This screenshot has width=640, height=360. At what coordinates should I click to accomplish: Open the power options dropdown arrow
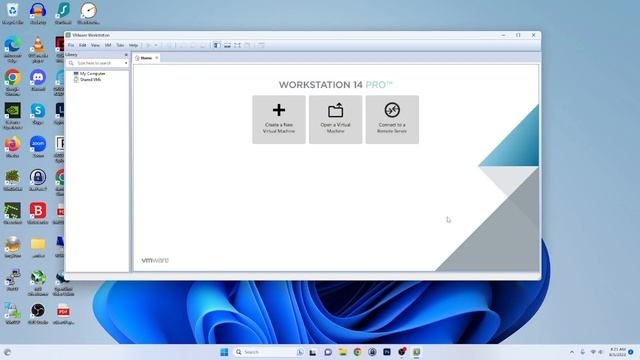[x=156, y=45]
